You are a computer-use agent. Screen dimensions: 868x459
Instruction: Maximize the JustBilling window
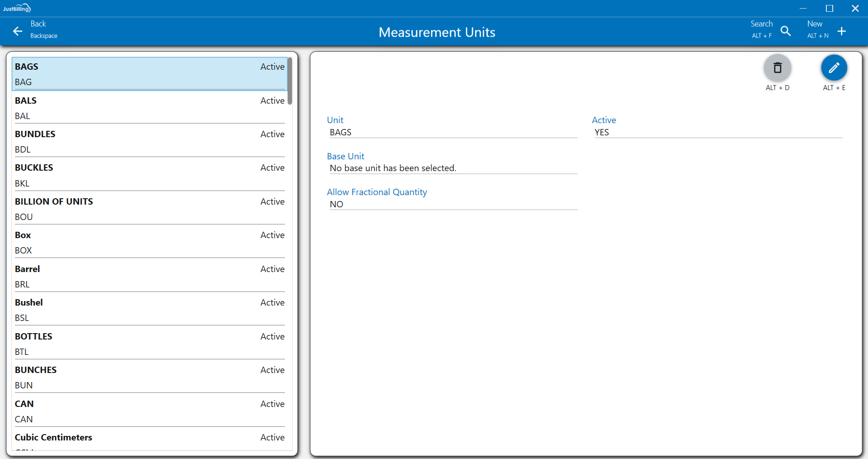coord(829,8)
